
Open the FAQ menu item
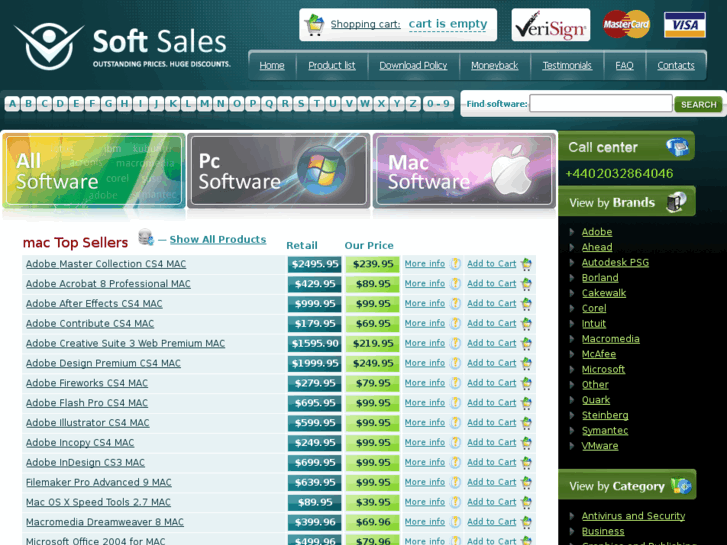pyautogui.click(x=624, y=65)
